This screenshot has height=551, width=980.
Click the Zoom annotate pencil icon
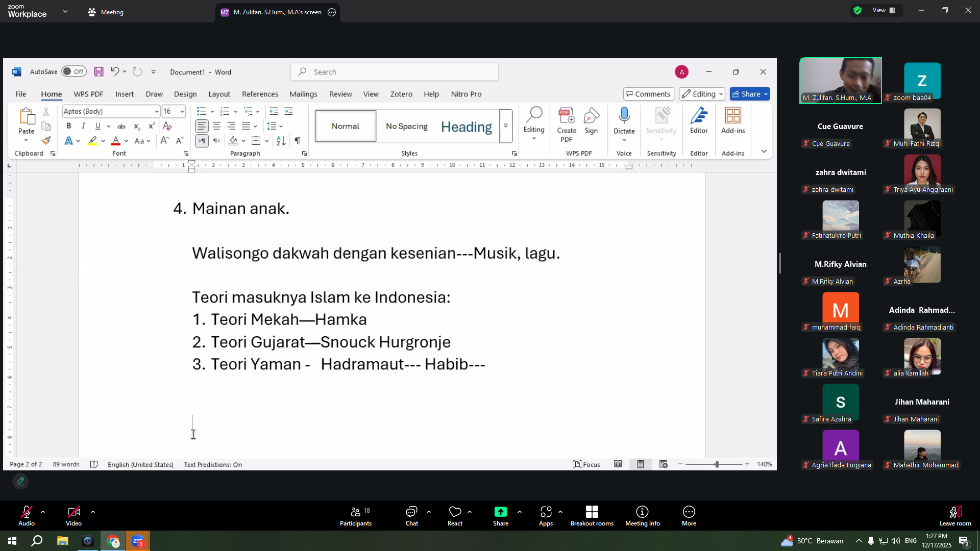point(20,481)
